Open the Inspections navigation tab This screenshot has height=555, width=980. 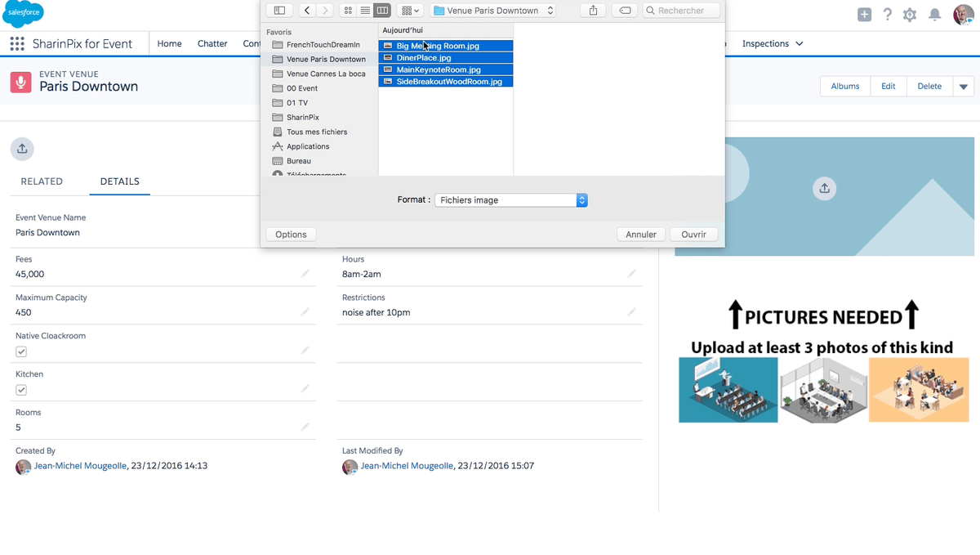[765, 44]
